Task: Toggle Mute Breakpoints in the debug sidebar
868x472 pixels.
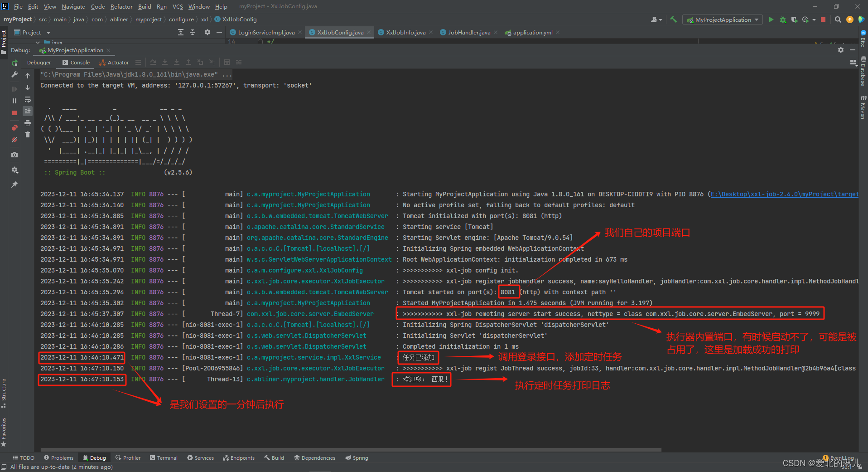Action: [14, 140]
